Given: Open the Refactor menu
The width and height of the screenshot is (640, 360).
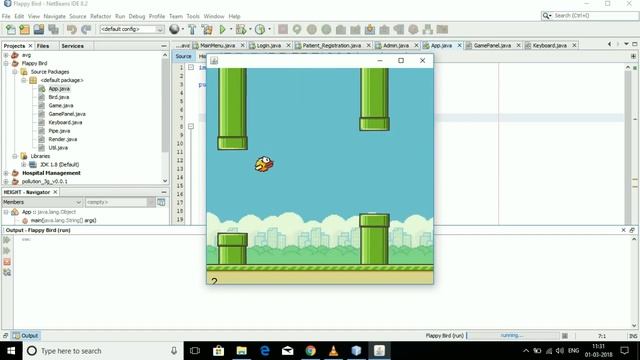Looking at the screenshot, I should point(100,16).
